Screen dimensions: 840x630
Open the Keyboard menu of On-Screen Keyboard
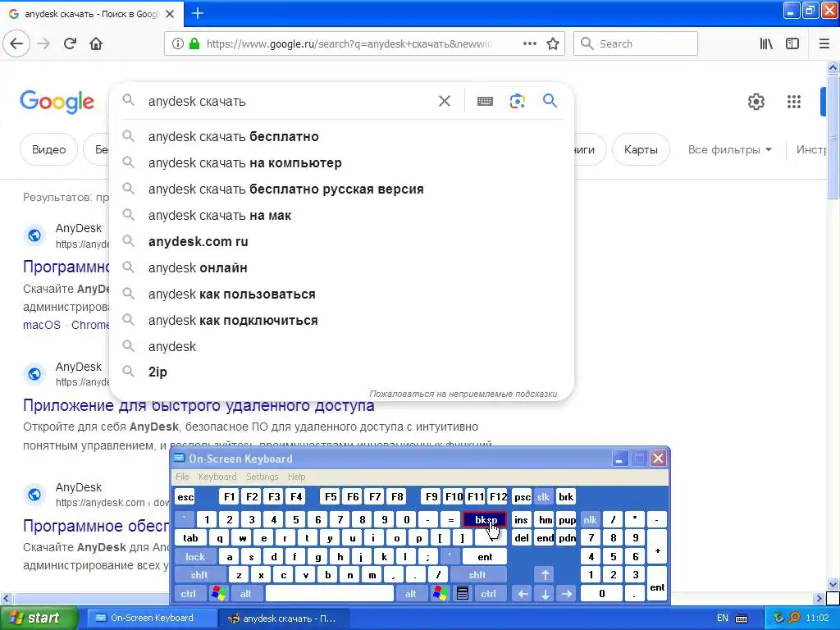217,477
